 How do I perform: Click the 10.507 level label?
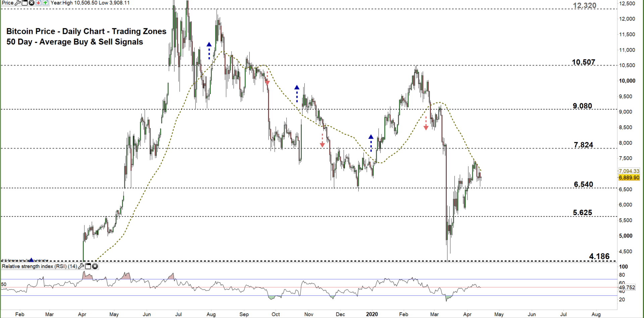pyautogui.click(x=584, y=62)
